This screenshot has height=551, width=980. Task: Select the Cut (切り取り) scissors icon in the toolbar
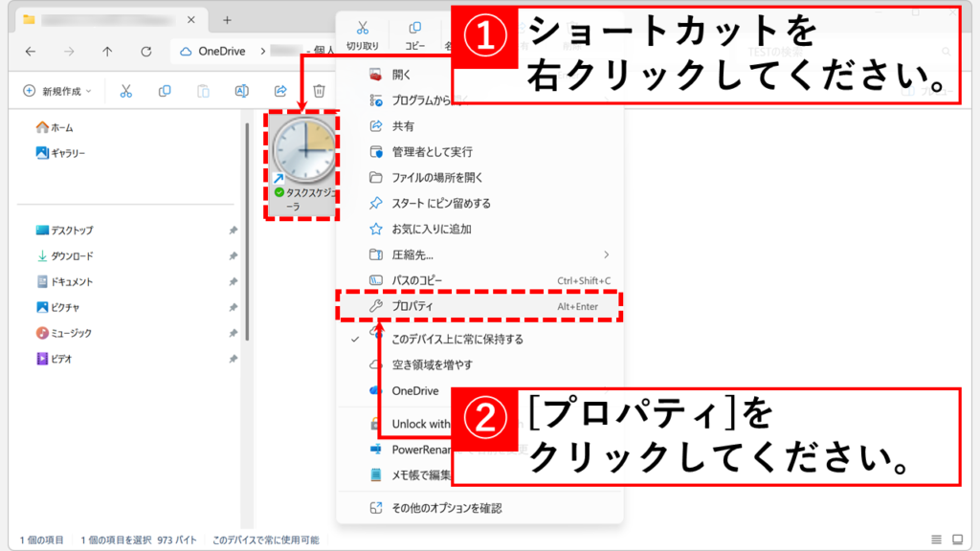point(125,86)
